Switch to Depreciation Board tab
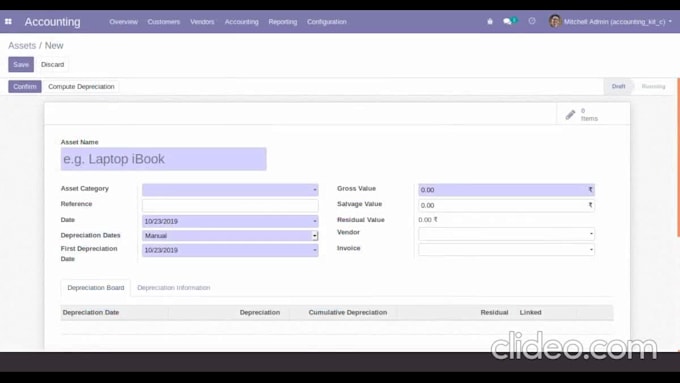Viewport: 680px width, 383px height. tap(96, 288)
